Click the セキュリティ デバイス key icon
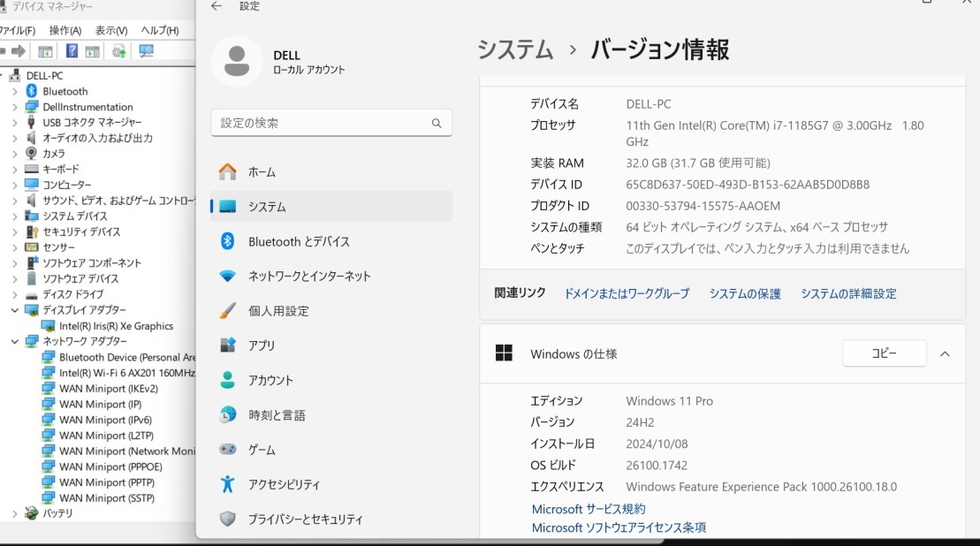Viewport: 980px width, 546px height. pos(31,231)
